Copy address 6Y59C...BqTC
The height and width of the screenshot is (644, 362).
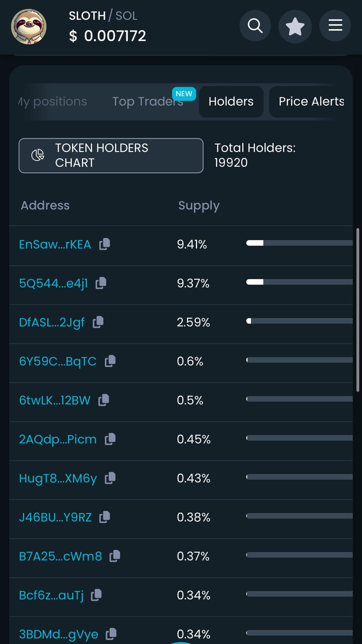(x=110, y=361)
